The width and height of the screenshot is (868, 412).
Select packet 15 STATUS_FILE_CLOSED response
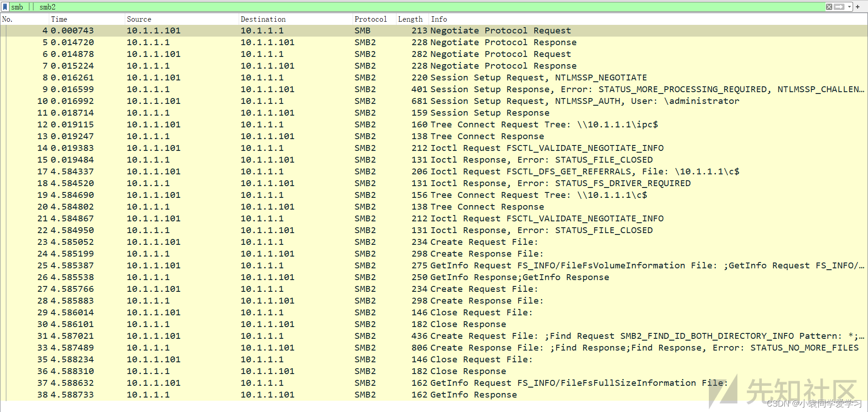tap(434, 160)
